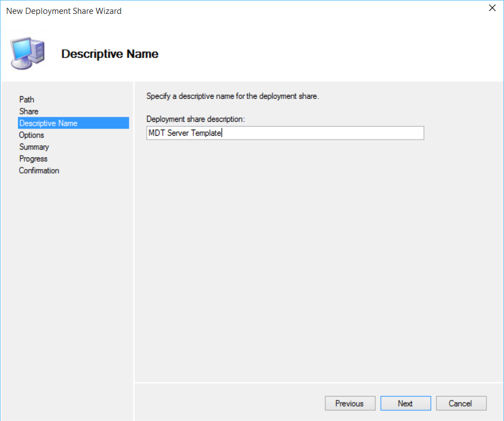The width and height of the screenshot is (504, 421).
Task: Select the Share step in sidebar
Action: coord(29,111)
